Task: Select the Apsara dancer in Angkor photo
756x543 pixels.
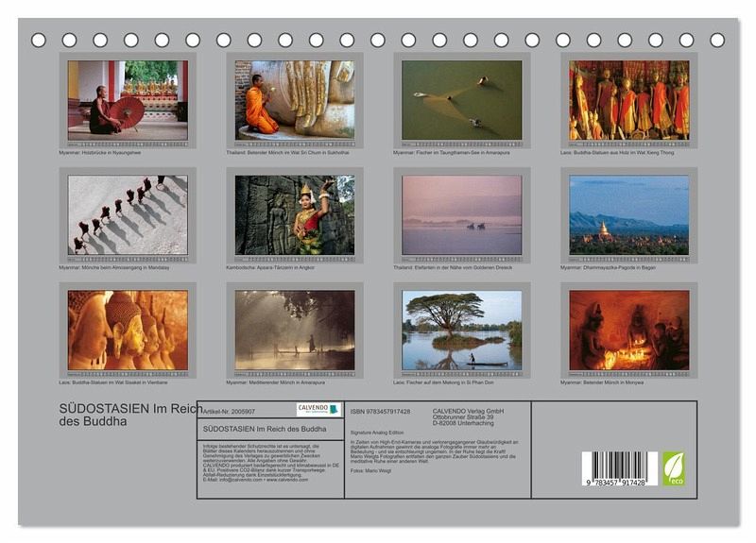Action: point(295,215)
